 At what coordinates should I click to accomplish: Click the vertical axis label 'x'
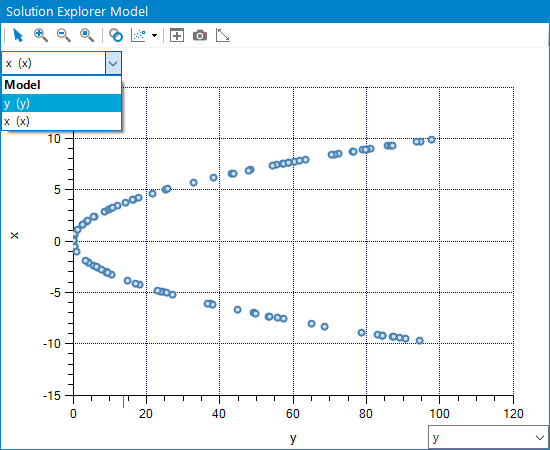point(14,235)
